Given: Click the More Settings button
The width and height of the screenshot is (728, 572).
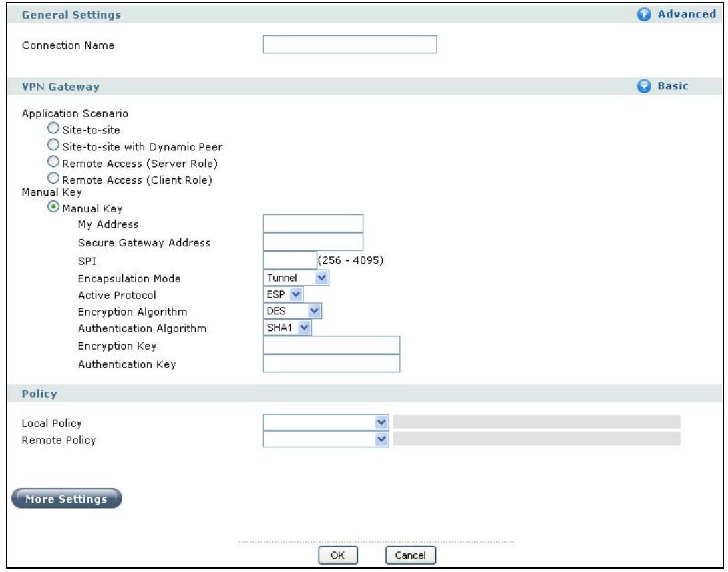Looking at the screenshot, I should click(x=66, y=499).
